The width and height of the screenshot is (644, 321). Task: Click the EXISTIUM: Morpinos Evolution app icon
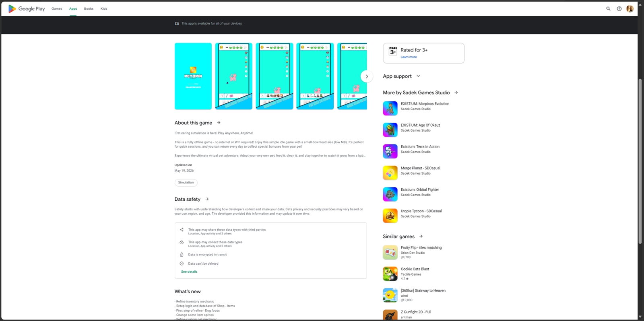[x=390, y=108]
